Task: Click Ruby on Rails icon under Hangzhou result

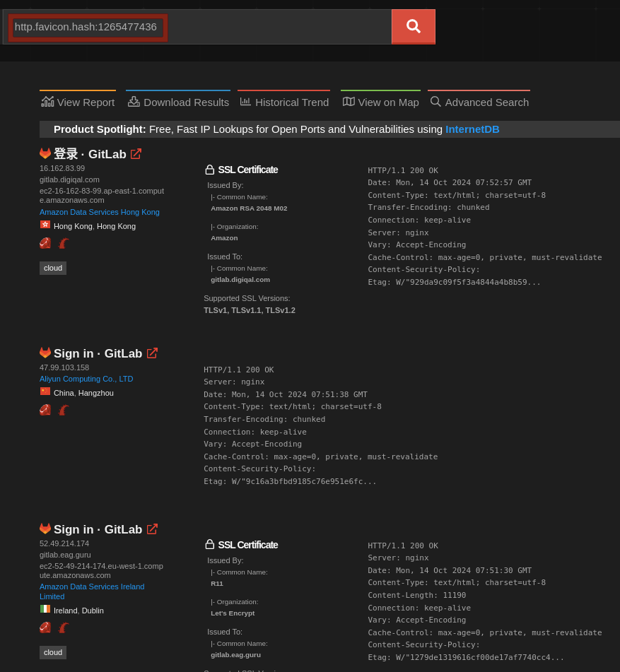Action: [x=64, y=410]
